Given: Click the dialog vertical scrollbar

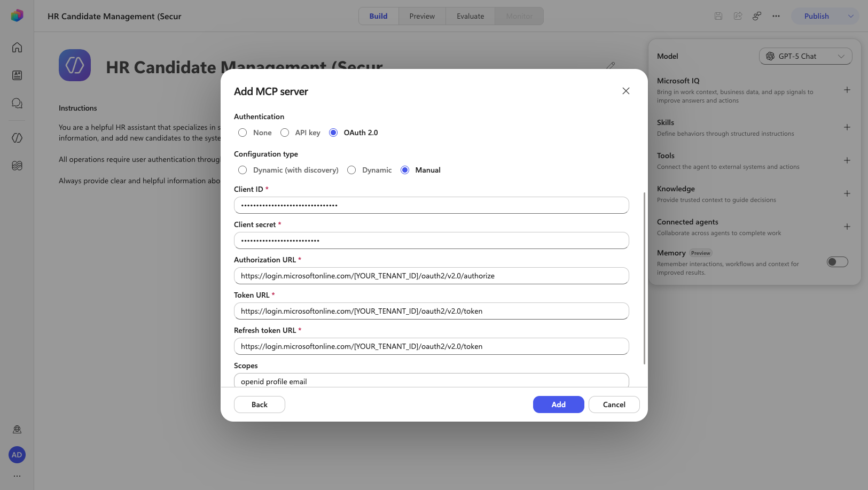Looking at the screenshot, I should tap(644, 278).
